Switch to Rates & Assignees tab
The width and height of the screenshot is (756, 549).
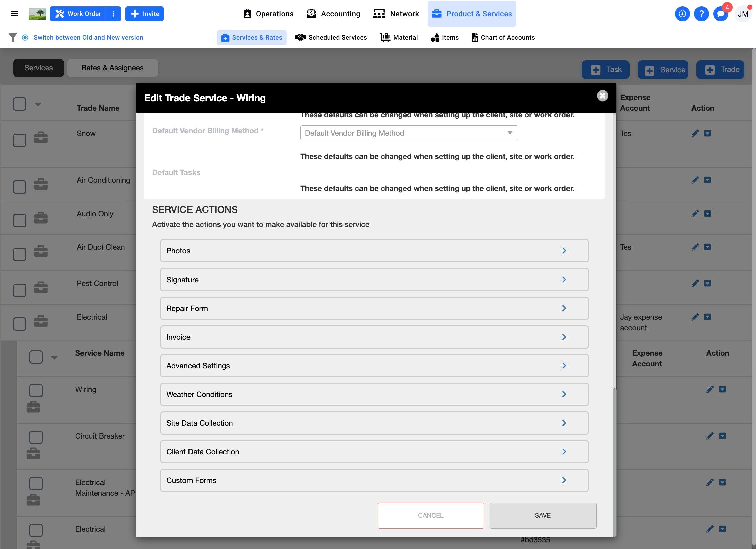click(x=112, y=68)
